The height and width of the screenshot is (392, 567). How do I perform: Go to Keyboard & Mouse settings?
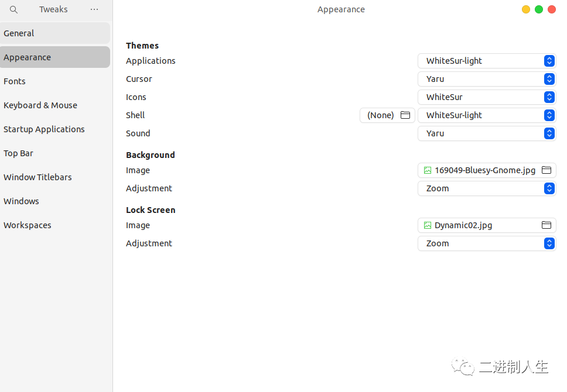[x=40, y=105]
